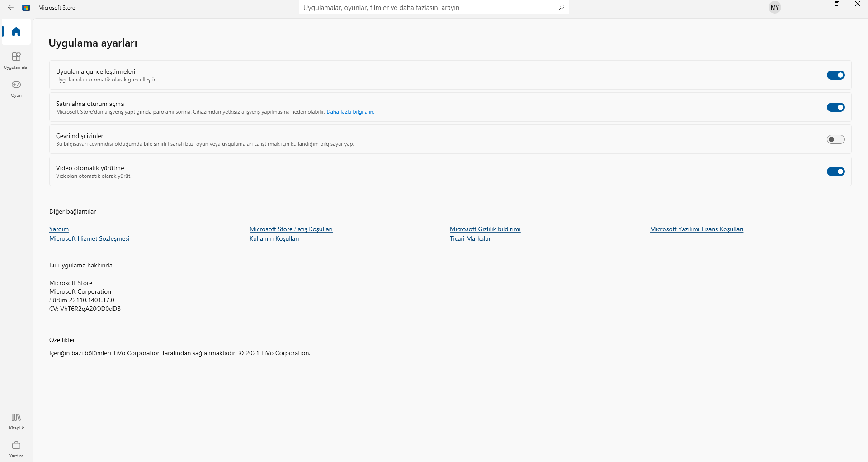
Task: Click the Özellikler heading
Action: 62,340
